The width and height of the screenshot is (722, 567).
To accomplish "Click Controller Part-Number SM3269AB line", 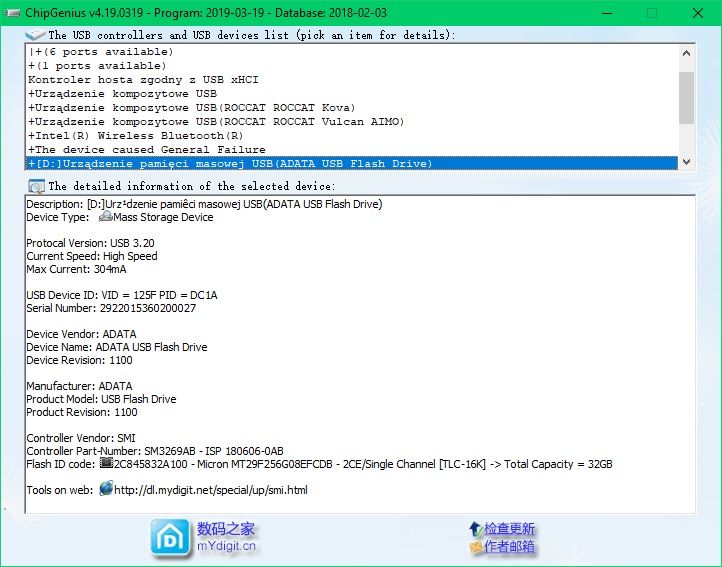I will pos(155,451).
